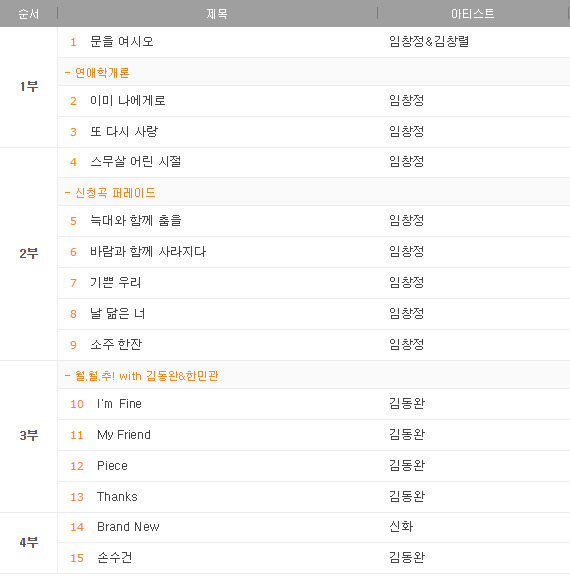Open the track 손수건
Screen dimensions: 570x580
tap(114, 558)
